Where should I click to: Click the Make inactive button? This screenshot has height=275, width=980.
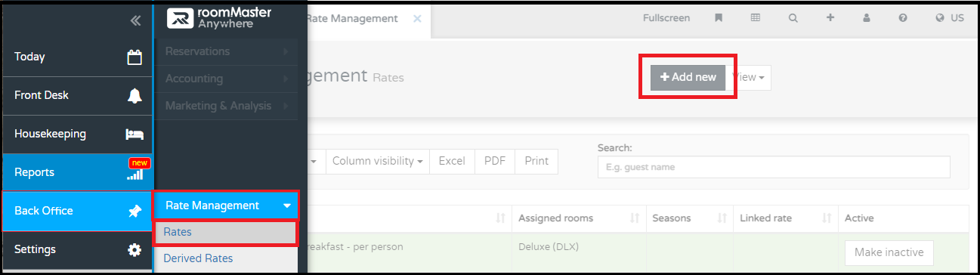[889, 252]
